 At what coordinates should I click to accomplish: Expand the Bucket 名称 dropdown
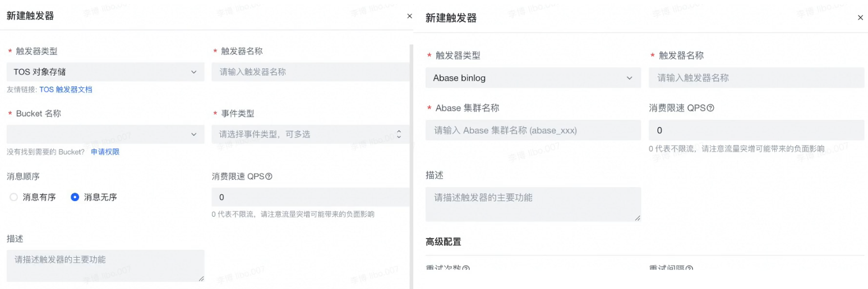pyautogui.click(x=105, y=134)
